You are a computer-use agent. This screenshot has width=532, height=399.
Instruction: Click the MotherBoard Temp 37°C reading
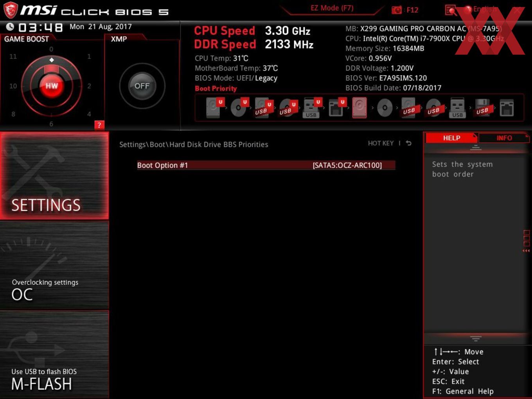(x=236, y=68)
